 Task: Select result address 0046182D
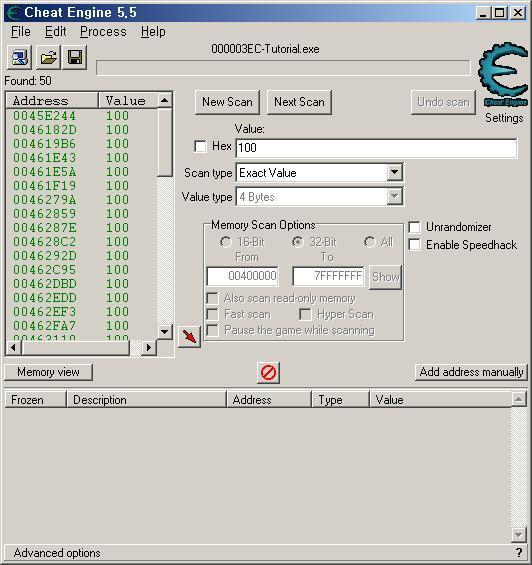(x=44, y=130)
